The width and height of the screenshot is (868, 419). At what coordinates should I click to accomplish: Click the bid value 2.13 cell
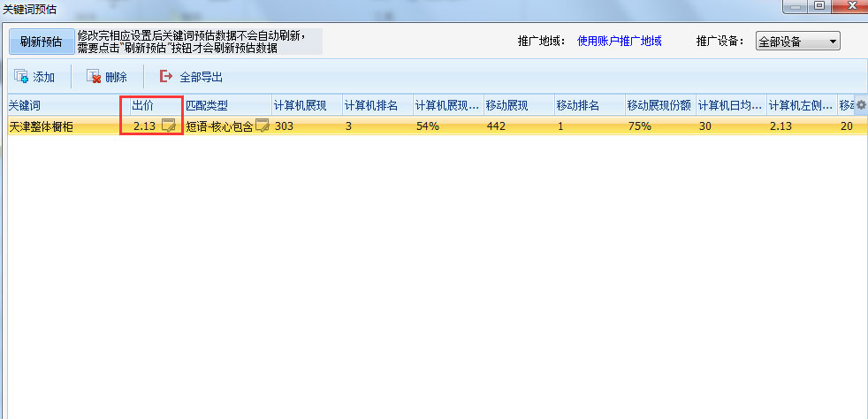pyautogui.click(x=144, y=126)
